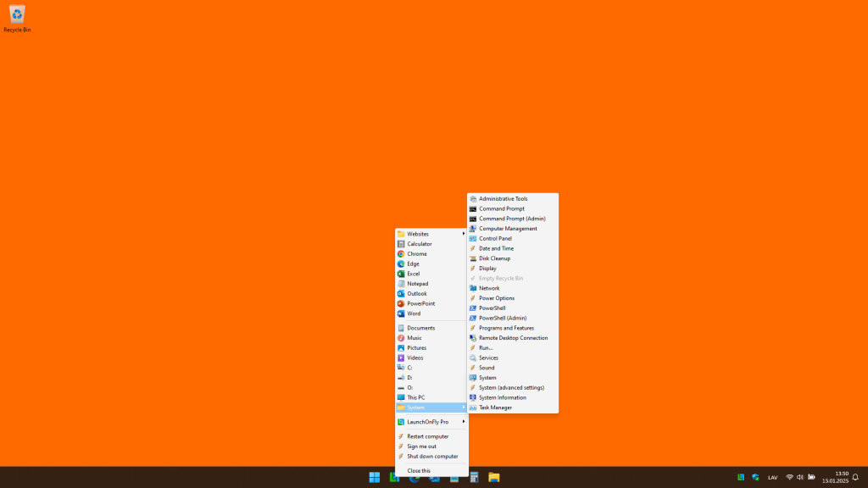Select Control Panel from System submenu
This screenshot has width=868, height=488.
tap(495, 239)
